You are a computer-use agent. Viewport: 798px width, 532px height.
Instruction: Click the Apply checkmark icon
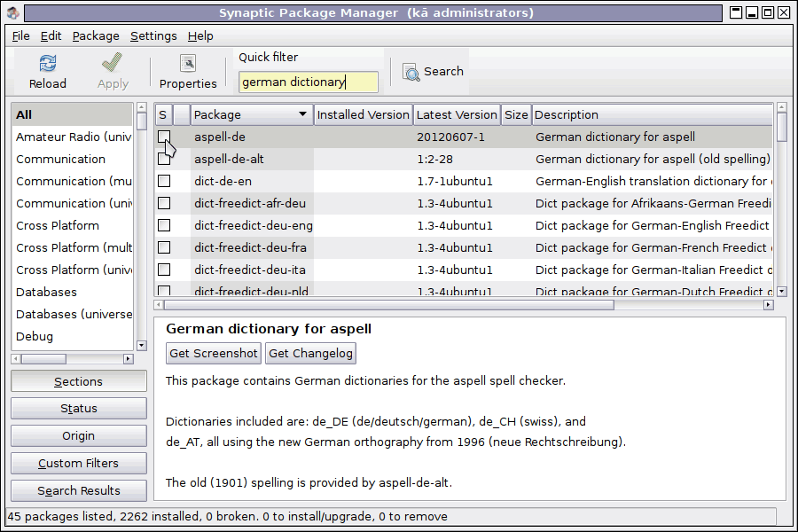click(112, 63)
